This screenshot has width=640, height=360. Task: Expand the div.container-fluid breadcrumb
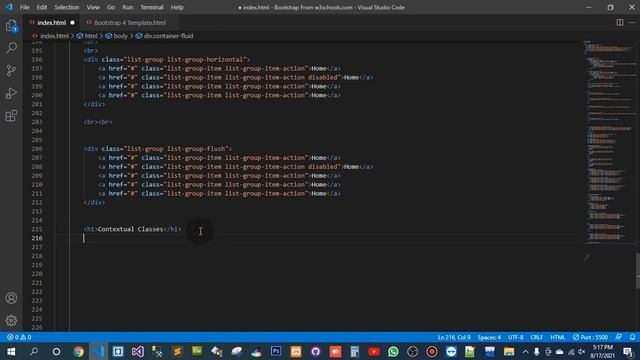168,36
